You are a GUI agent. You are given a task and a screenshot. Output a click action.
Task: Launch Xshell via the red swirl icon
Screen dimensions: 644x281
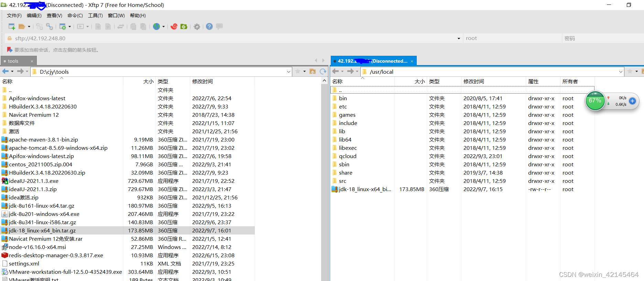point(174,27)
